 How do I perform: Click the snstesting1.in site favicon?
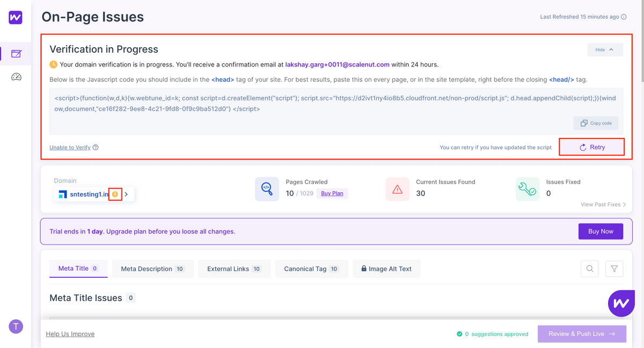(x=63, y=194)
